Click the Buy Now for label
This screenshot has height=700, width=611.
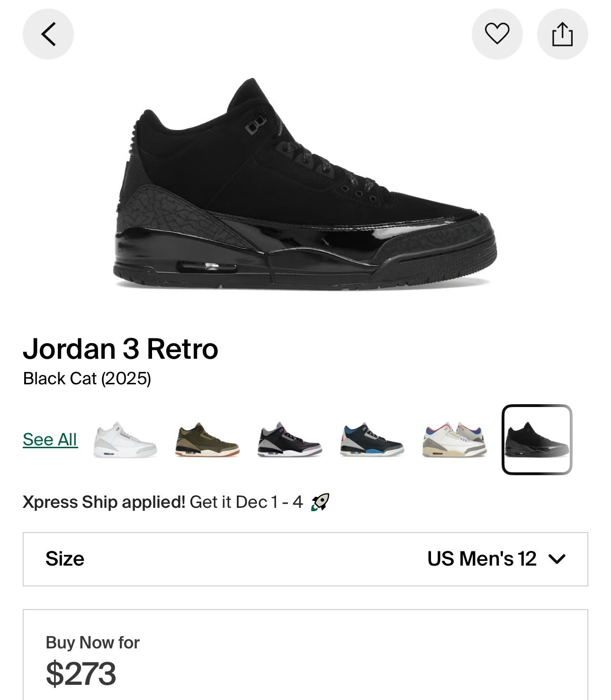point(93,642)
